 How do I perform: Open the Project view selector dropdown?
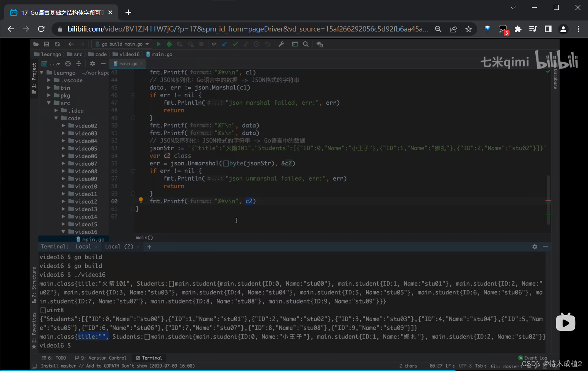pos(50,64)
